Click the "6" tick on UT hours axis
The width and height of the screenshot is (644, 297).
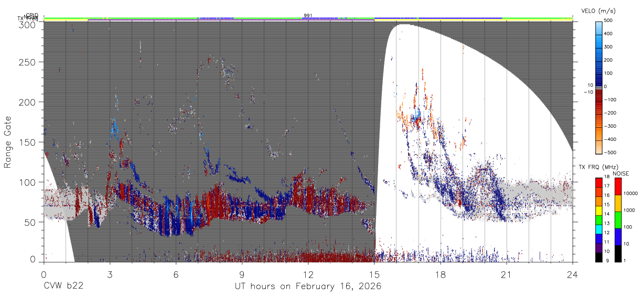(176, 274)
